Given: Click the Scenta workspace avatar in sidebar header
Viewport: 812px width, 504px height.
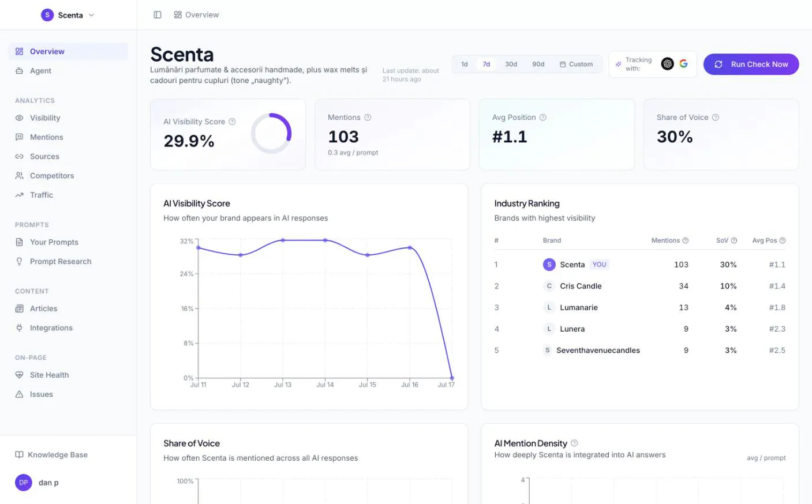Looking at the screenshot, I should coord(47,15).
